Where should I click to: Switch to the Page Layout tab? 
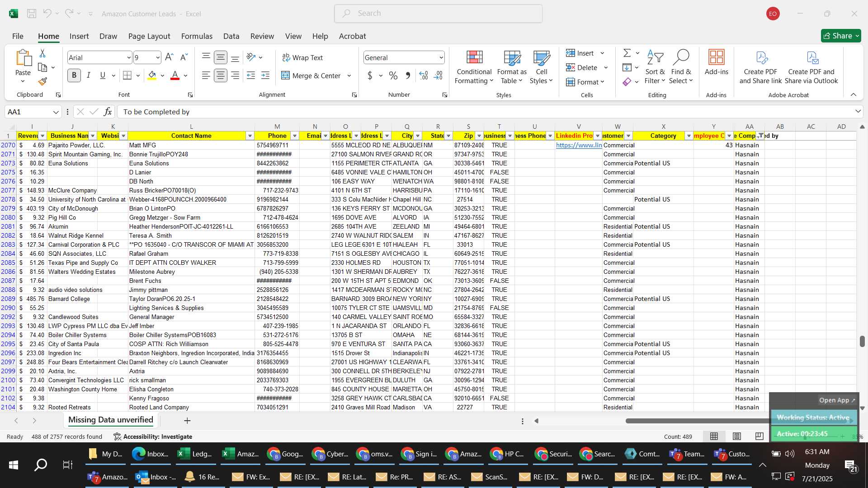(149, 36)
